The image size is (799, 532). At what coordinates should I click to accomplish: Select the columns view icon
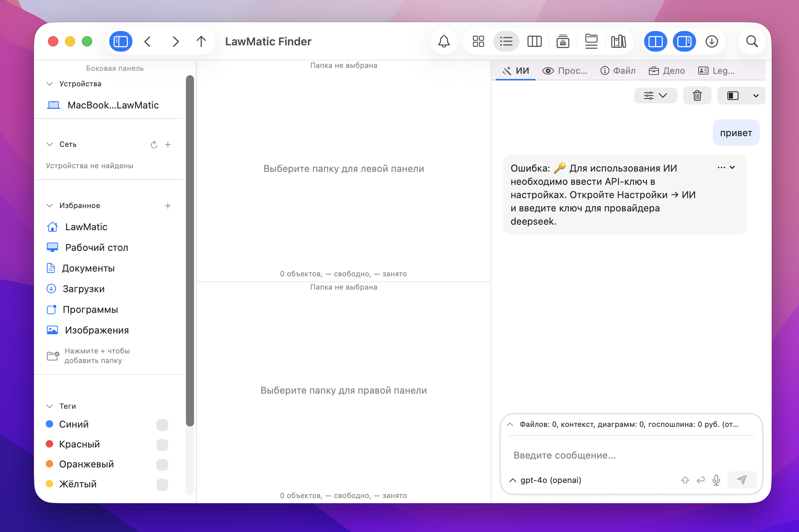pyautogui.click(x=535, y=41)
